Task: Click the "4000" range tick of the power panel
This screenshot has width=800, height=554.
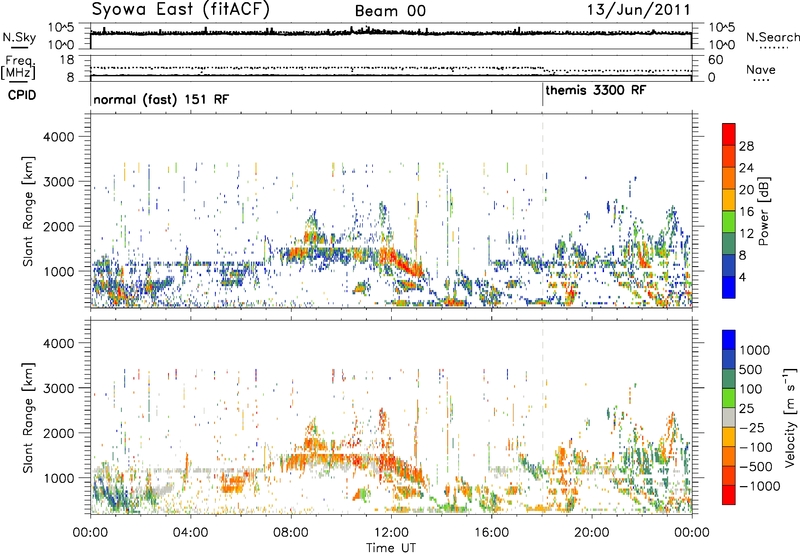Action: 59,137
